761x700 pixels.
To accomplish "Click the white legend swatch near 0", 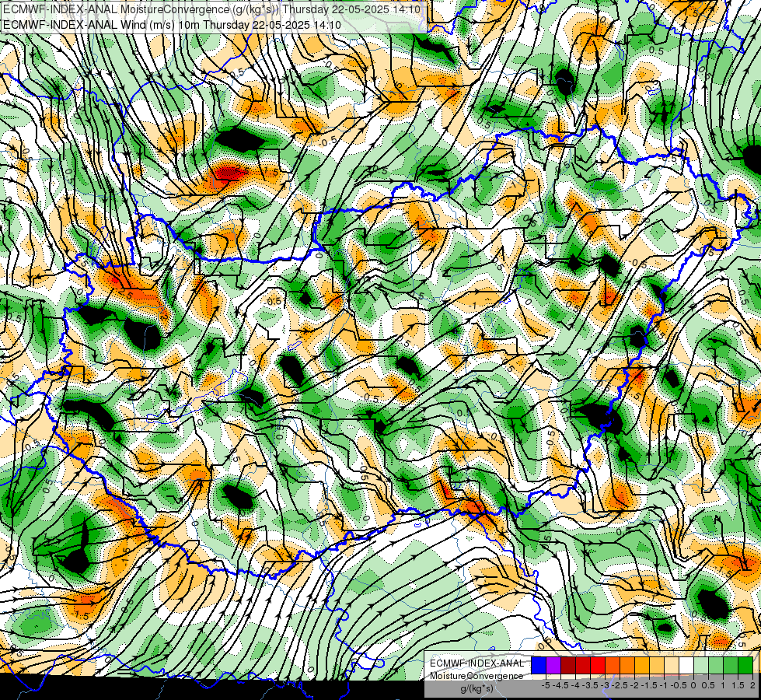I will coord(686,666).
